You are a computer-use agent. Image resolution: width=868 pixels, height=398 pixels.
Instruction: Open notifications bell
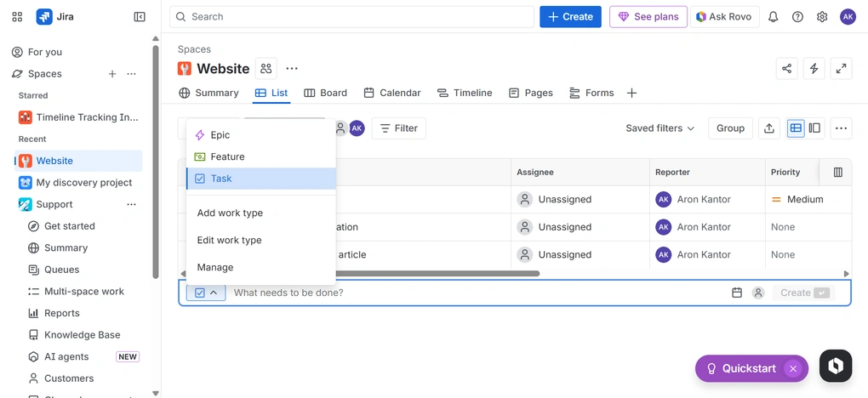click(774, 17)
